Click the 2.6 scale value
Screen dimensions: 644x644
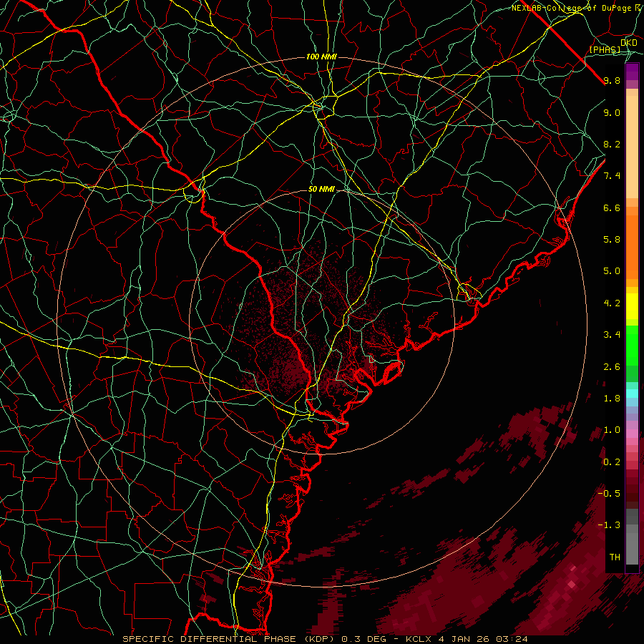pyautogui.click(x=612, y=367)
